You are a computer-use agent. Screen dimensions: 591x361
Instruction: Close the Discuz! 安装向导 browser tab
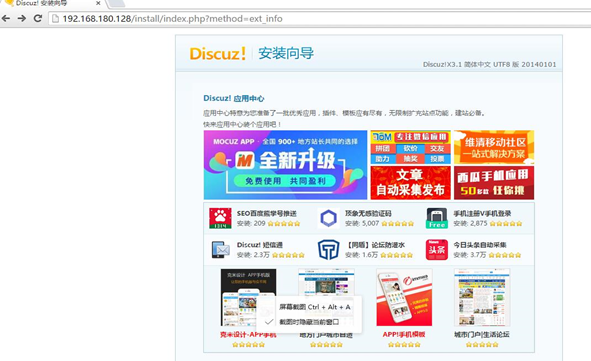[x=98, y=3]
